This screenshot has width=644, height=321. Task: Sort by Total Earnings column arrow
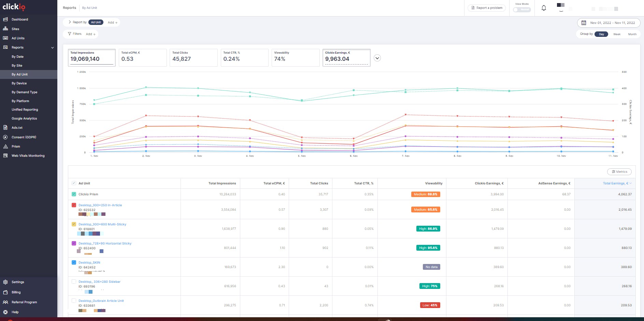coord(630,183)
